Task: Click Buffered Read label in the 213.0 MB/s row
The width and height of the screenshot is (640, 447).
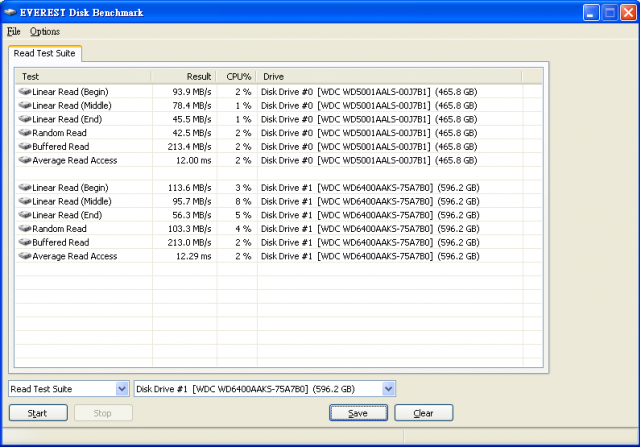Action: (61, 242)
